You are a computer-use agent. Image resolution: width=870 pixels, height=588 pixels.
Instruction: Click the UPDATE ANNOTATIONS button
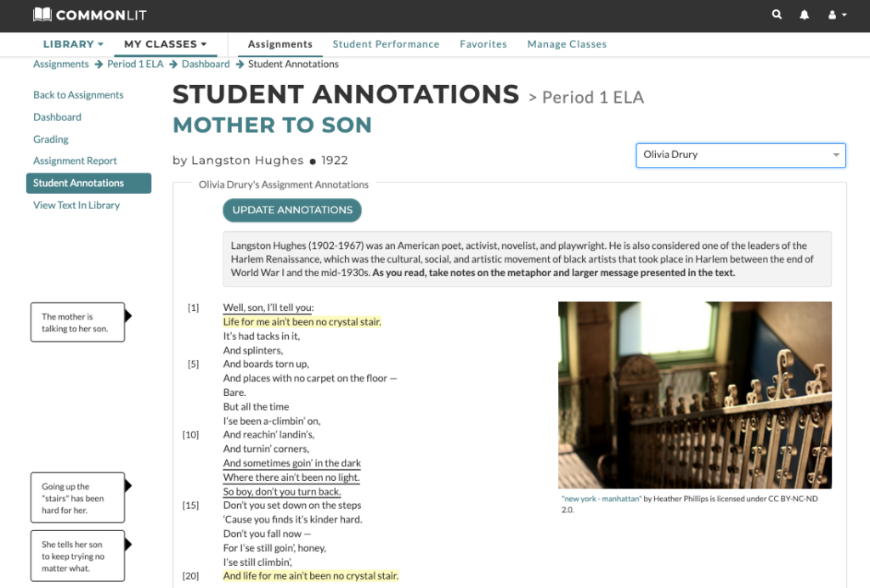pyautogui.click(x=292, y=210)
